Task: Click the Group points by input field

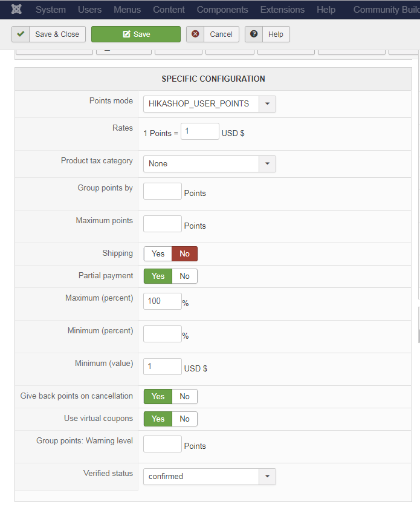Action: coord(162,191)
